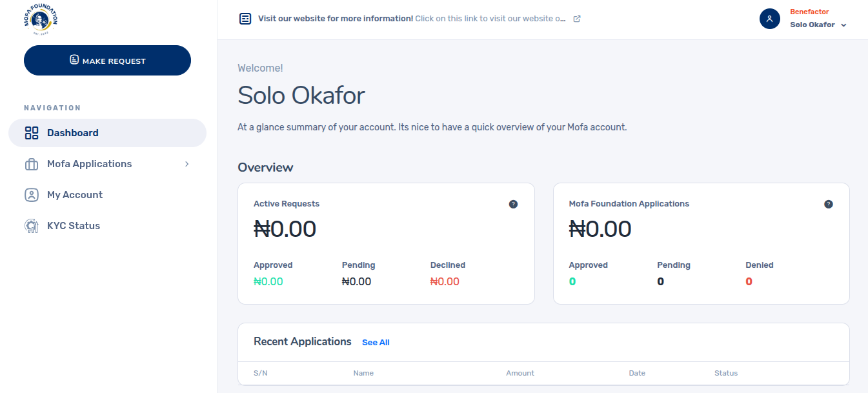Open the KYC Status menu item
Viewport: 868px width, 393px height.
[x=74, y=226]
